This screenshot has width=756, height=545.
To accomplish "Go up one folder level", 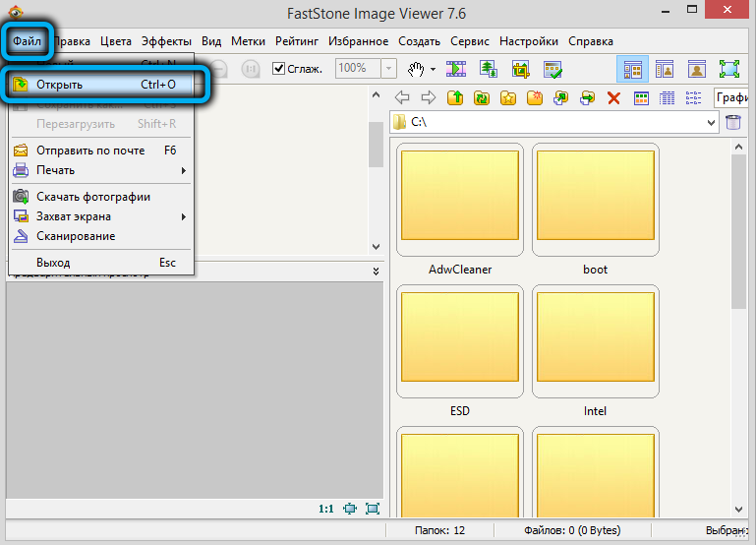I will (455, 97).
